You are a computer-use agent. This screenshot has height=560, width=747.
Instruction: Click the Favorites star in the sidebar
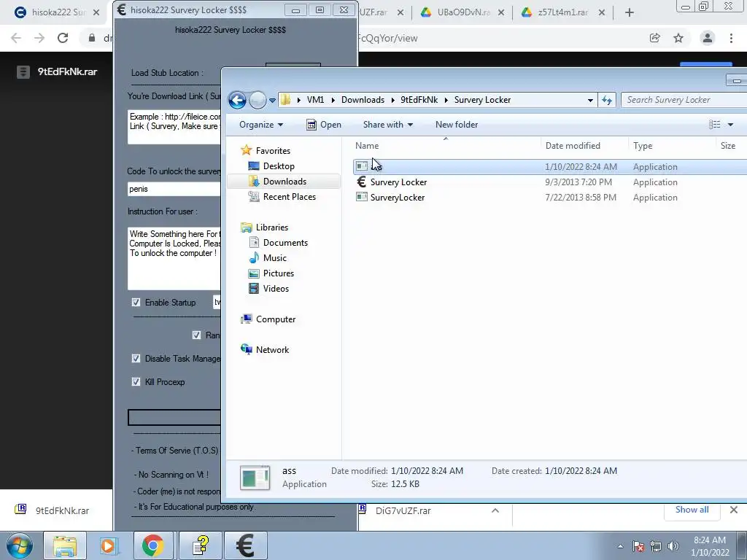coord(246,150)
